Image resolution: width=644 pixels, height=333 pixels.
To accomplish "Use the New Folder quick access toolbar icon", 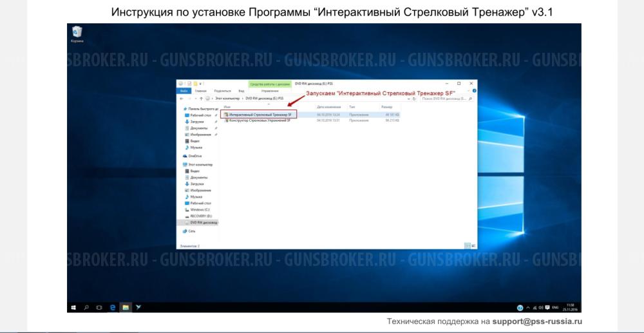I will click(196, 84).
